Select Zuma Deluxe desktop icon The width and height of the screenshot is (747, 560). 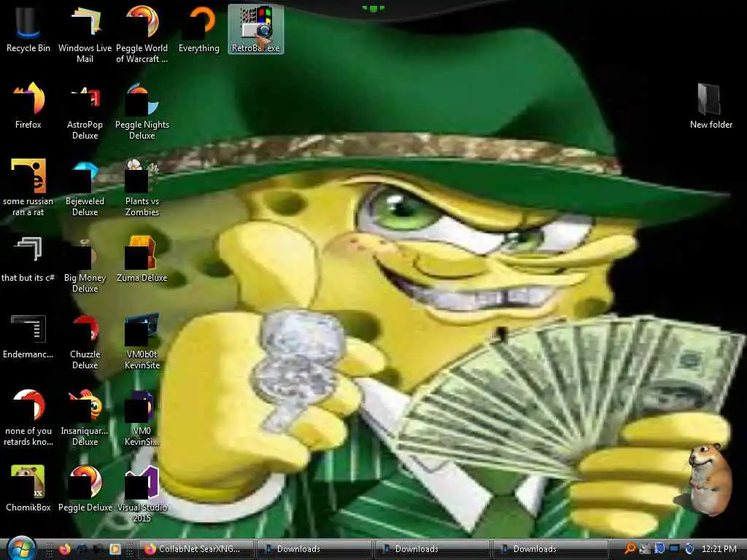coord(142,259)
